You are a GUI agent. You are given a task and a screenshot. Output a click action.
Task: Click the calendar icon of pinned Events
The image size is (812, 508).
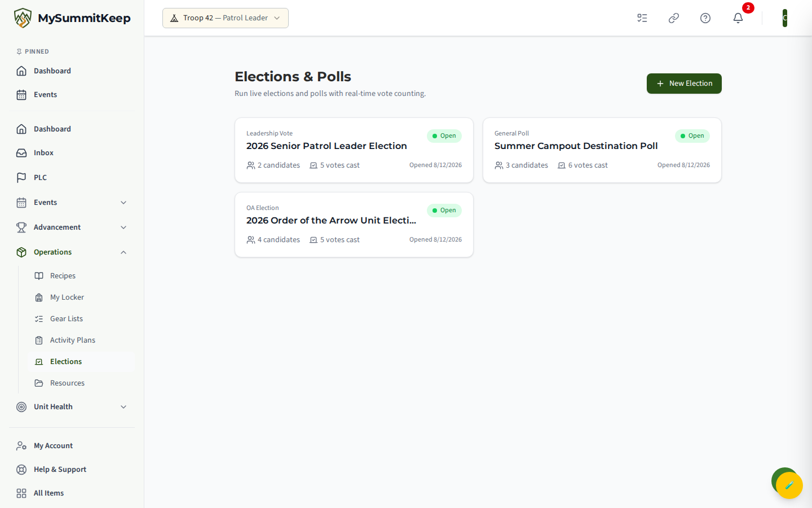pos(21,95)
